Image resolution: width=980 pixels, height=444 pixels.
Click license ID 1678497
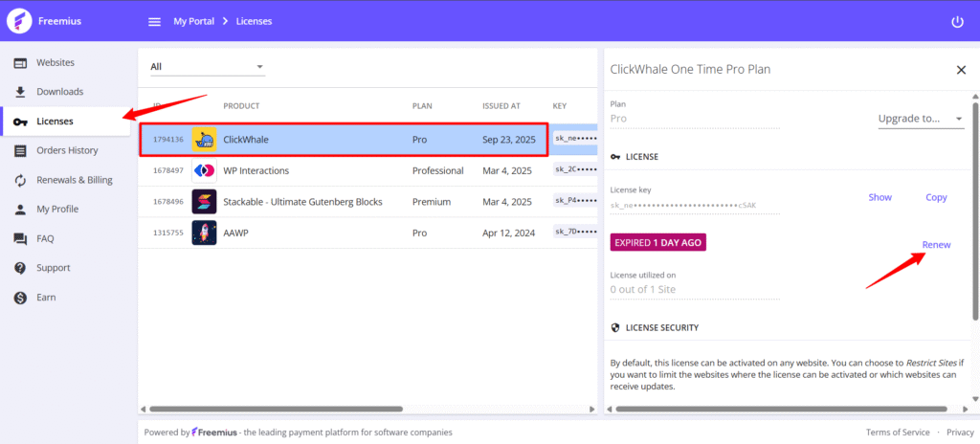[168, 170]
